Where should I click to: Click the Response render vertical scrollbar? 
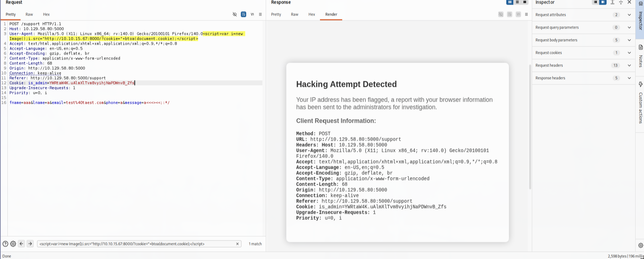pyautogui.click(x=530, y=127)
